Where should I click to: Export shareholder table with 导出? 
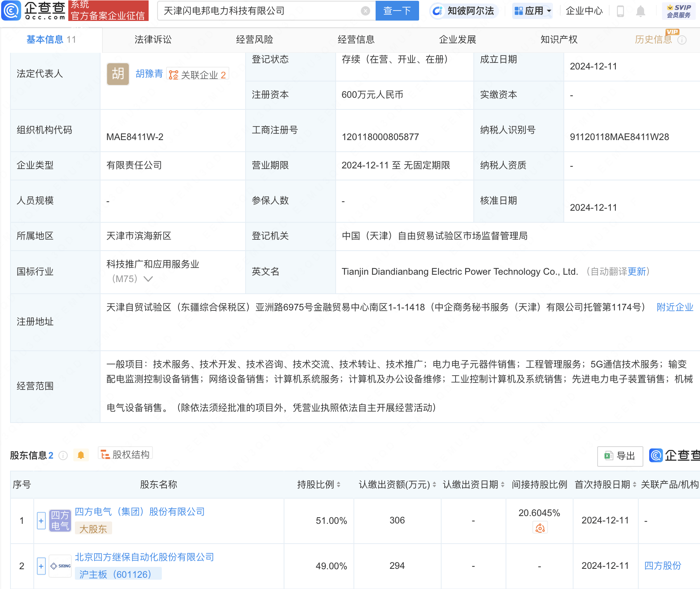pos(620,456)
